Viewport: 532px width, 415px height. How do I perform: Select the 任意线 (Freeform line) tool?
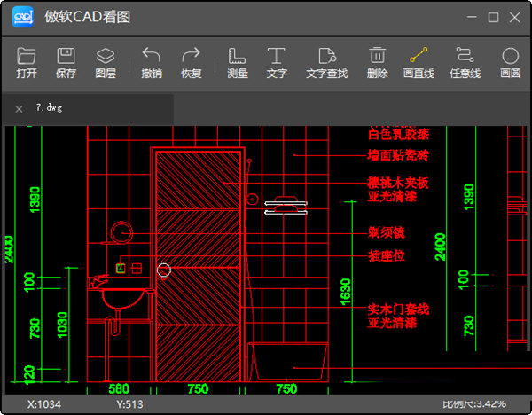point(465,62)
